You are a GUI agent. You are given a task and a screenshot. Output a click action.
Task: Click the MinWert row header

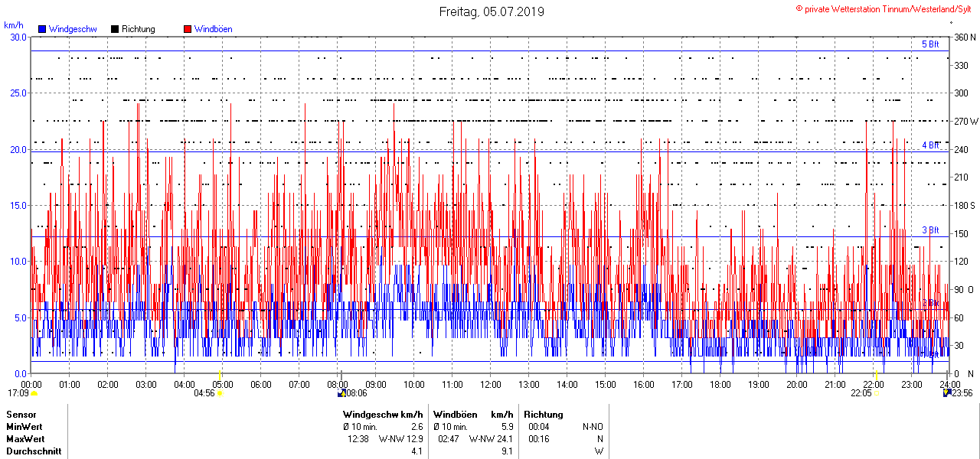pos(24,426)
